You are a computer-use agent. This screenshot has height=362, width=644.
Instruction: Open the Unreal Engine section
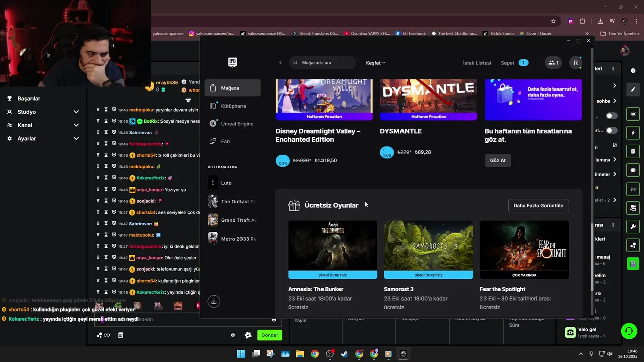232,124
